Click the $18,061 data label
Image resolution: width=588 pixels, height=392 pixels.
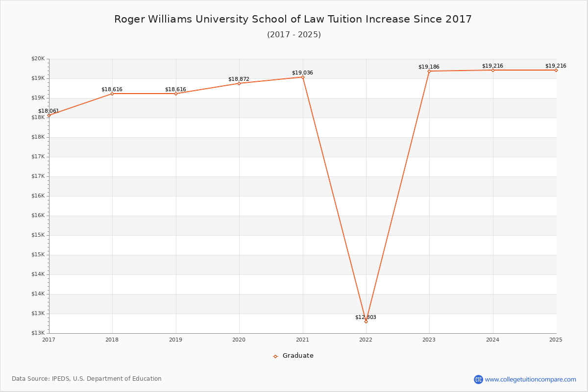click(49, 111)
